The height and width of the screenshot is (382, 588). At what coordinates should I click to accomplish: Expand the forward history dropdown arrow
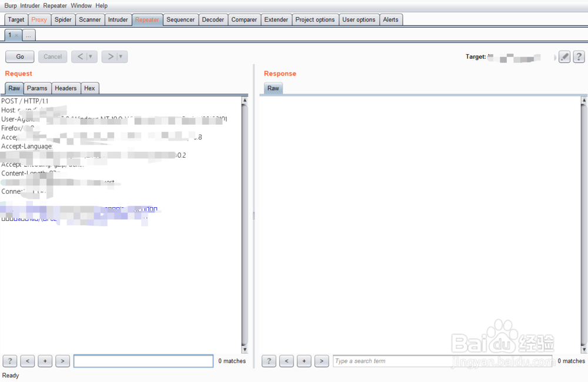click(121, 57)
